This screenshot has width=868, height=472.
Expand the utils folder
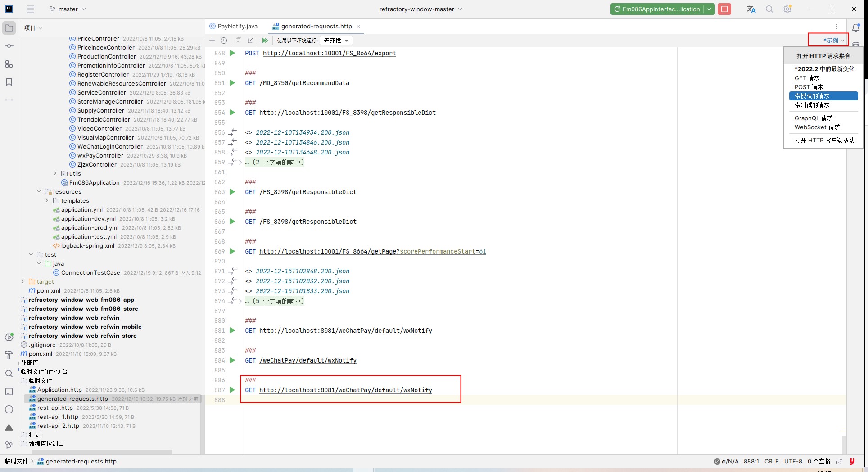point(55,173)
